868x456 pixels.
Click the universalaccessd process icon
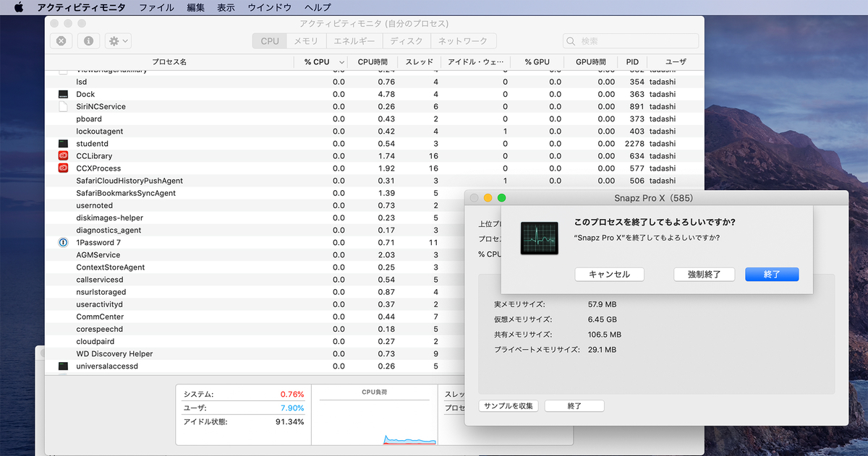(x=63, y=366)
